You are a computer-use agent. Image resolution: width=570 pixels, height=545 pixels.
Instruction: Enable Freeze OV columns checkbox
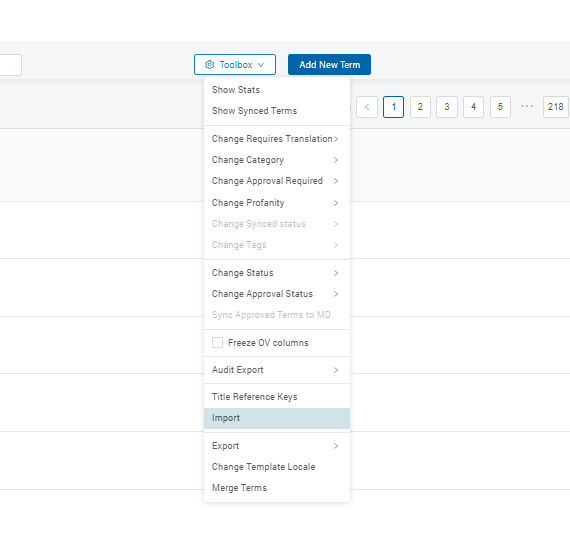pos(217,342)
